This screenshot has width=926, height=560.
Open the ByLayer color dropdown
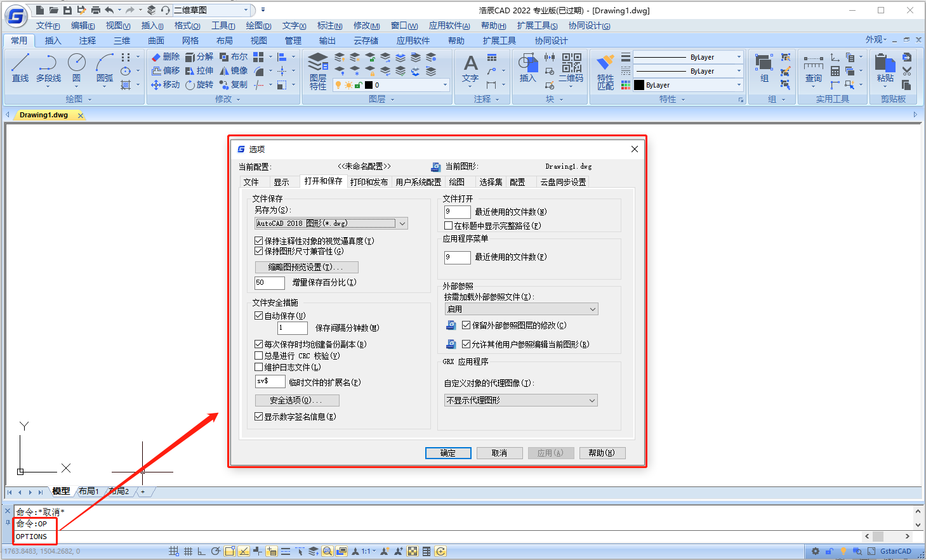tap(688, 85)
